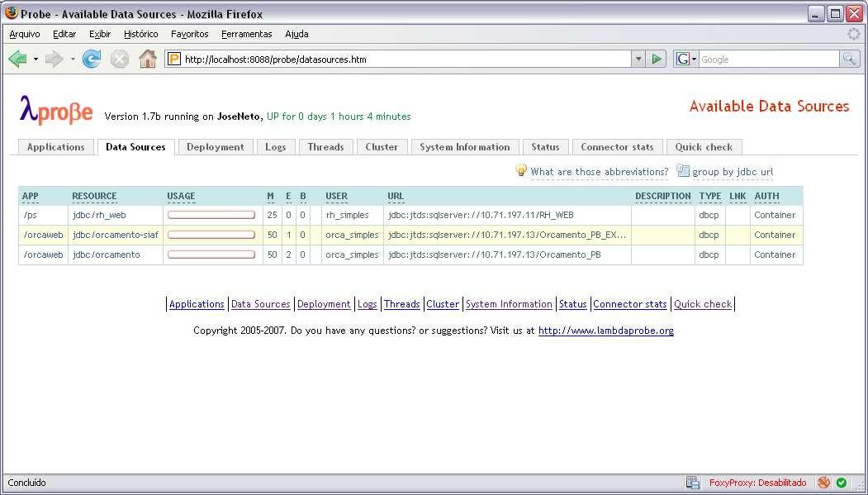Click the Lambda Probe logo
This screenshot has height=495, width=868.
click(x=56, y=111)
